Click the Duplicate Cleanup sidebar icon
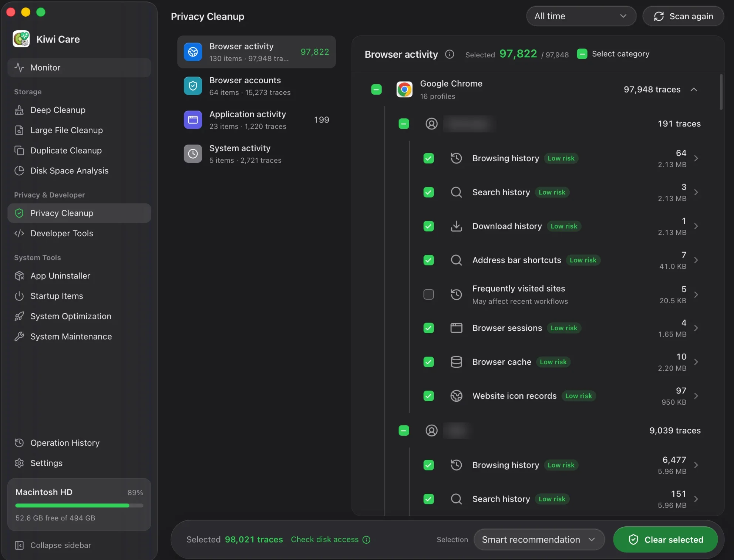This screenshot has width=734, height=560. point(19,151)
